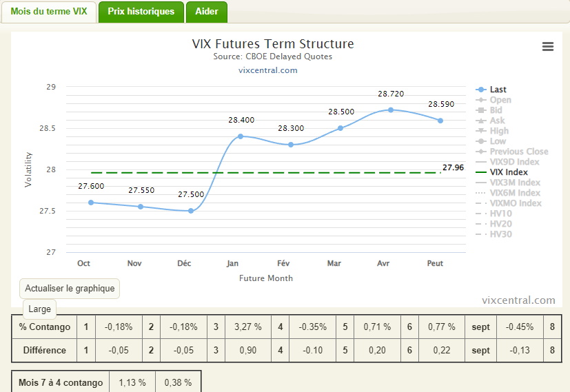Show the Bid series via legend
570x392 pixels.
pyautogui.click(x=496, y=110)
